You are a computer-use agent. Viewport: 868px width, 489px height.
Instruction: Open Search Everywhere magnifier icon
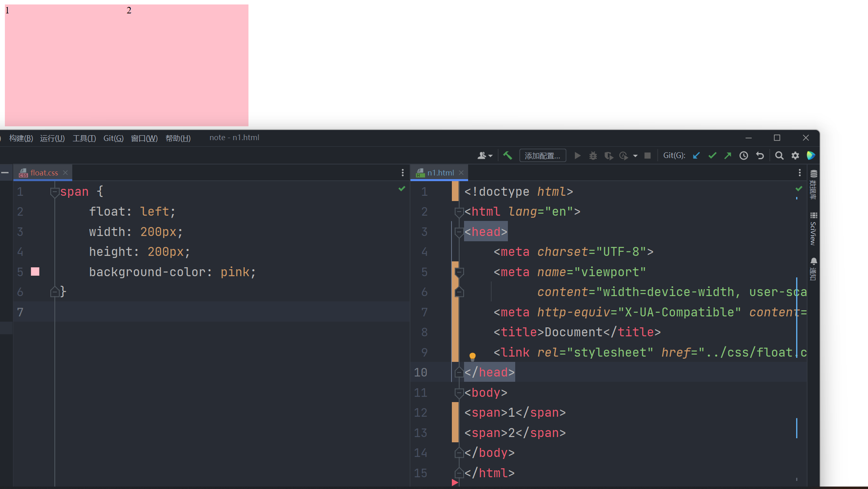(x=779, y=156)
